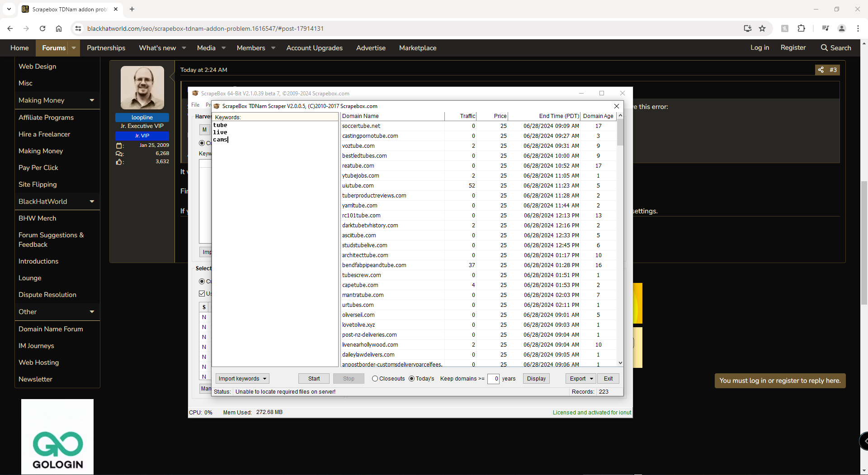Open the Export dropdown button
Viewport: 868px width, 475px height.
coord(581,379)
